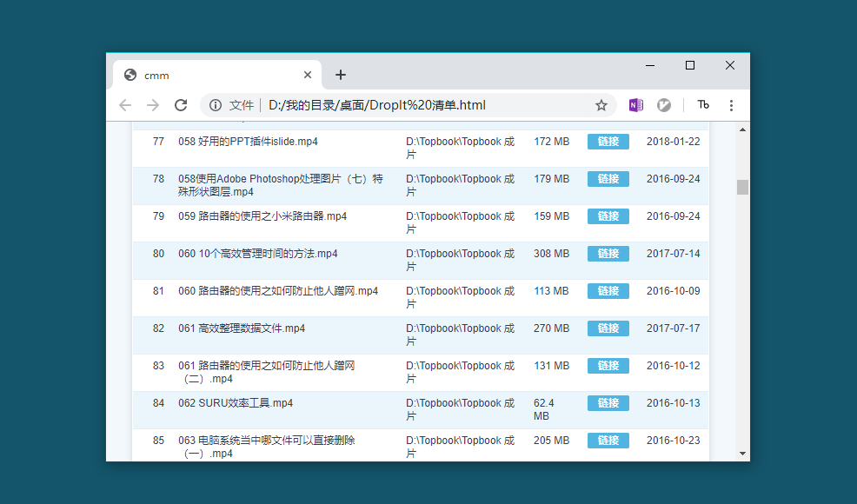Toggle the bookmark star for this page
Screen dimensions: 857x504
click(x=601, y=104)
